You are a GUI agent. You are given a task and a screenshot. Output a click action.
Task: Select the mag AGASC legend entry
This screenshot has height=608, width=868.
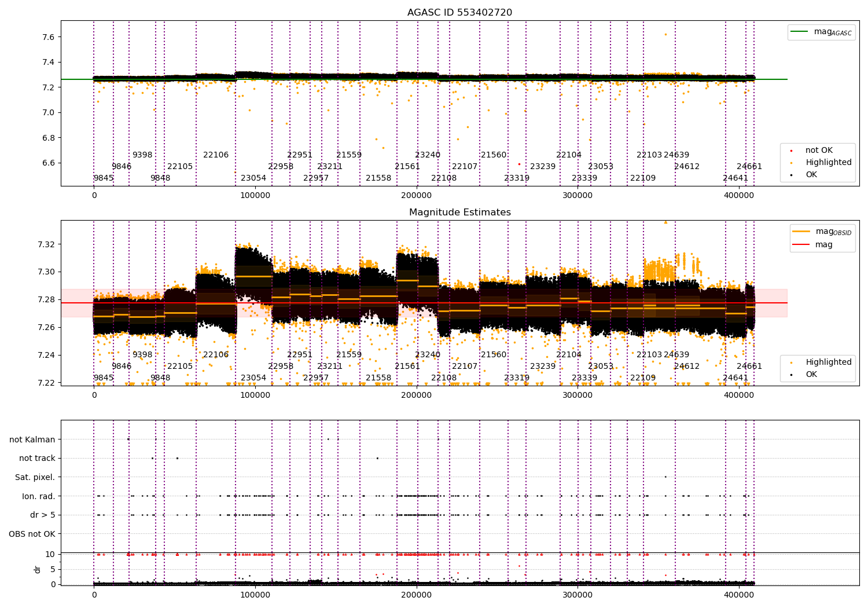(x=821, y=32)
